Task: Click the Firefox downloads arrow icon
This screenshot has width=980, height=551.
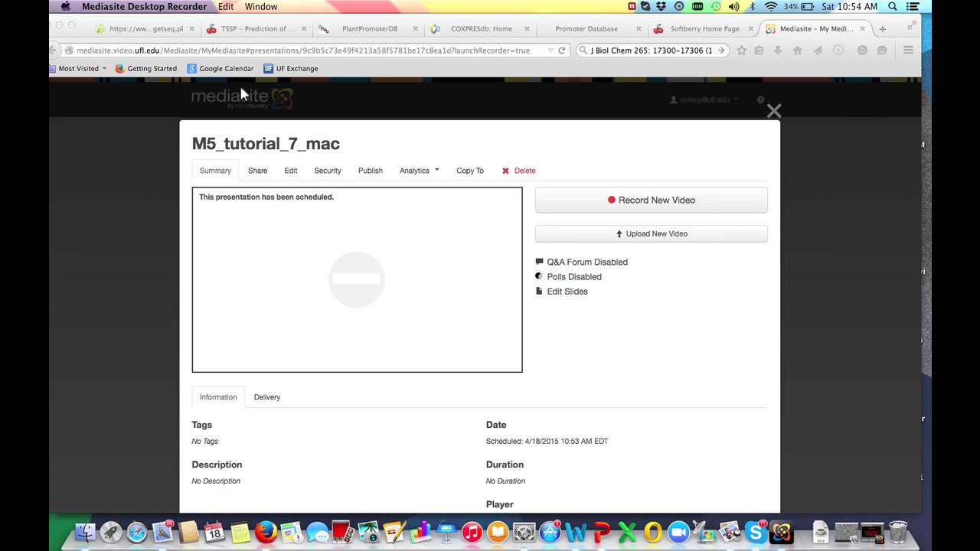Action: click(x=778, y=51)
